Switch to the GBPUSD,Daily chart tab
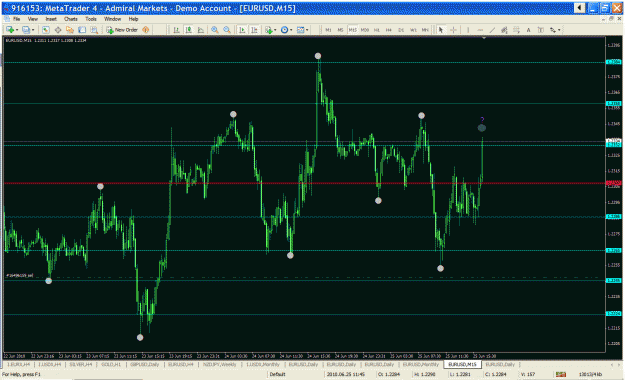Viewport: 625px width, 380px height. pyautogui.click(x=145, y=364)
